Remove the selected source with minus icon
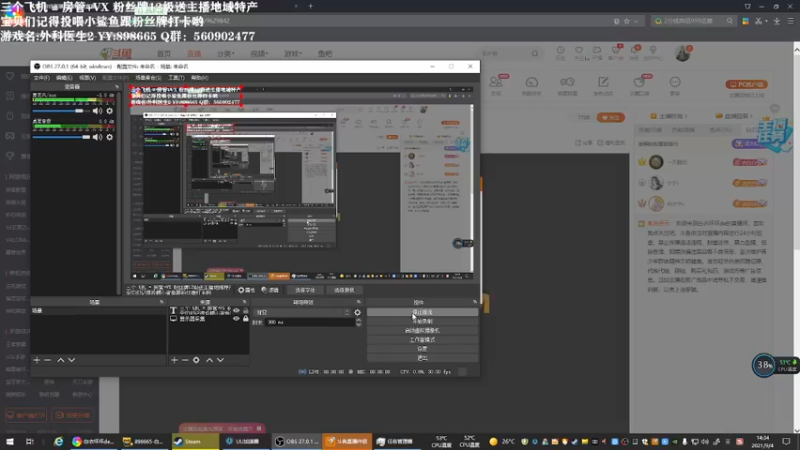 coord(185,360)
